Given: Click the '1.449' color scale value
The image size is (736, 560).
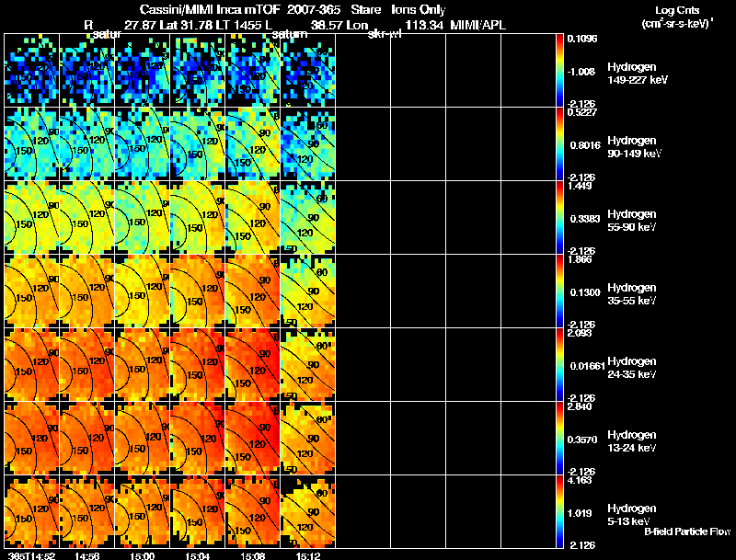Looking at the screenshot, I should pyautogui.click(x=580, y=186).
